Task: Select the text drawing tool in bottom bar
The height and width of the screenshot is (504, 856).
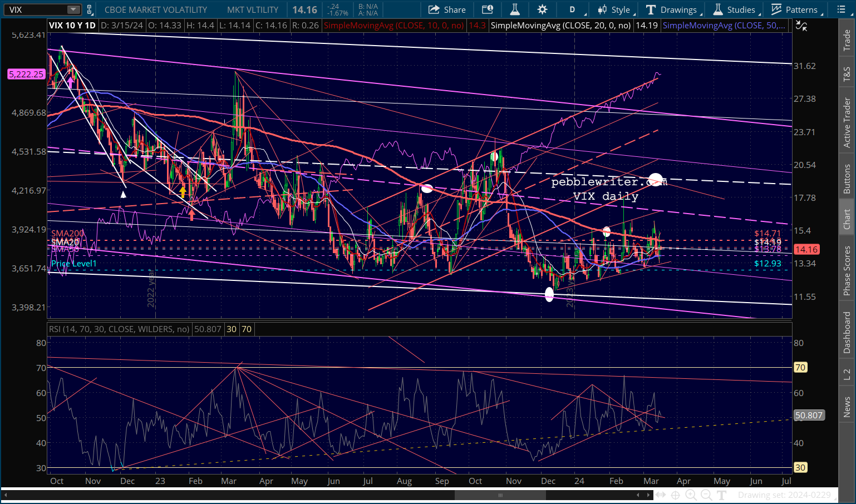Action: [x=722, y=495]
